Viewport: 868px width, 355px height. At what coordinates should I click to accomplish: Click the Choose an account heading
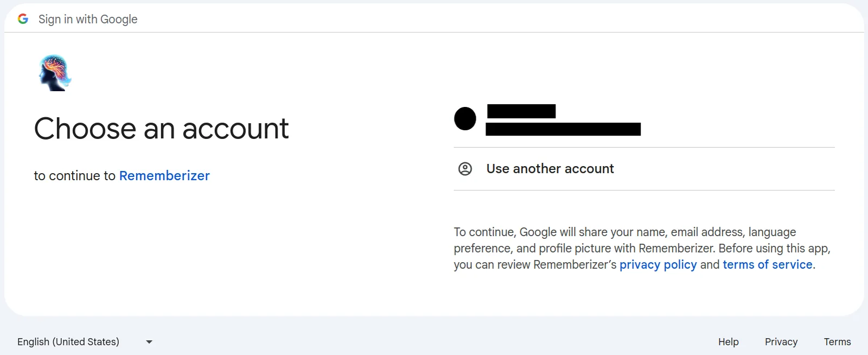(161, 129)
